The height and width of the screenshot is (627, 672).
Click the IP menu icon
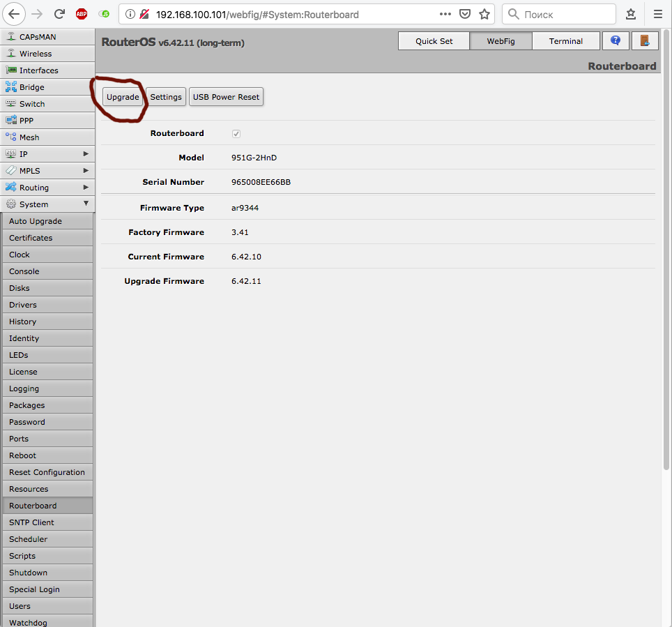[11, 153]
